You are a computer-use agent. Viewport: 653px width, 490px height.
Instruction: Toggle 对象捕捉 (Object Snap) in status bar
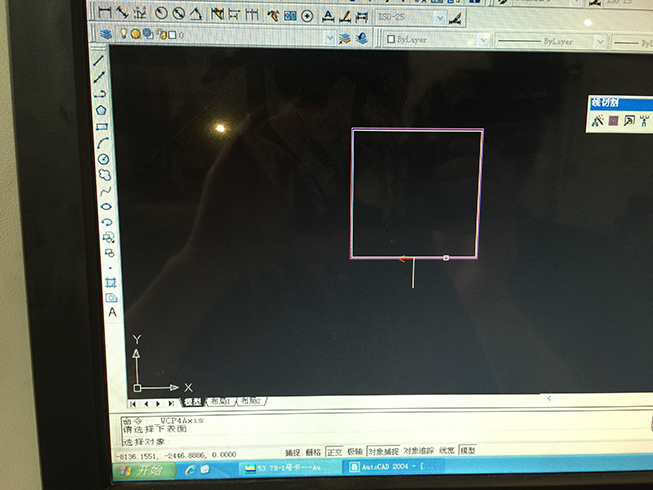point(383,452)
